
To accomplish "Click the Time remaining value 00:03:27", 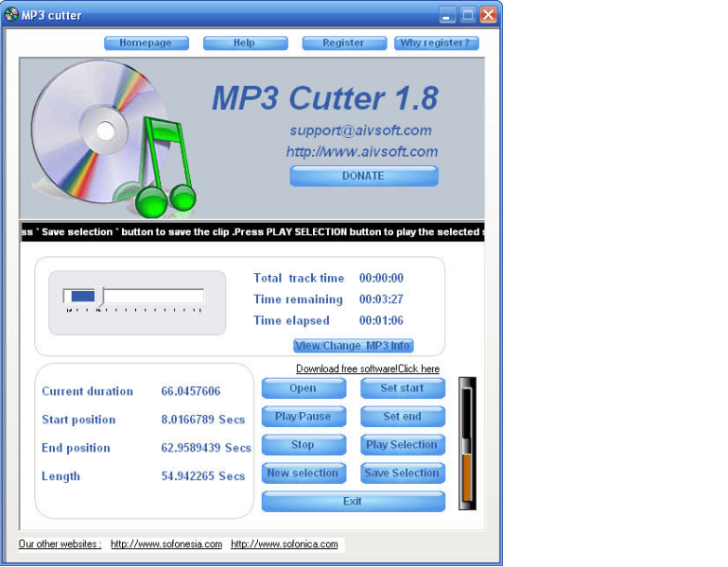I will pos(381,300).
